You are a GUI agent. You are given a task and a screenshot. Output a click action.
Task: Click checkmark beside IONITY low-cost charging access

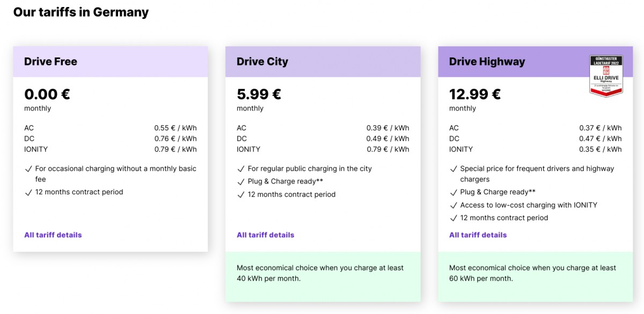[453, 205]
